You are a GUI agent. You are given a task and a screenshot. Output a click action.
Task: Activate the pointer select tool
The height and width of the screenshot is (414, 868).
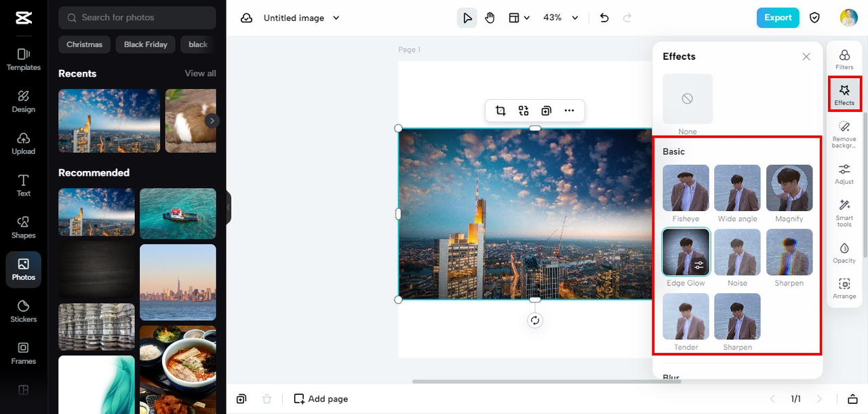point(467,18)
